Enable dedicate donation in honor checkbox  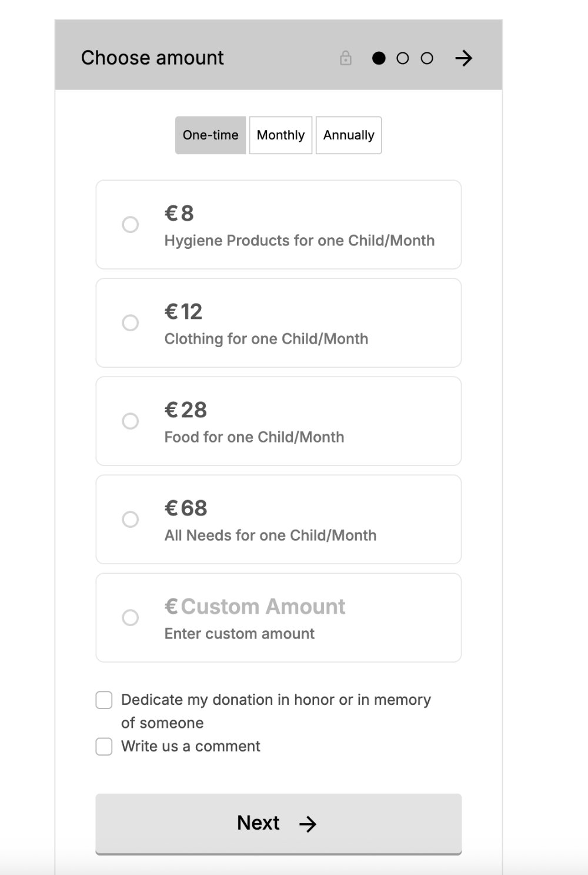[x=104, y=700]
